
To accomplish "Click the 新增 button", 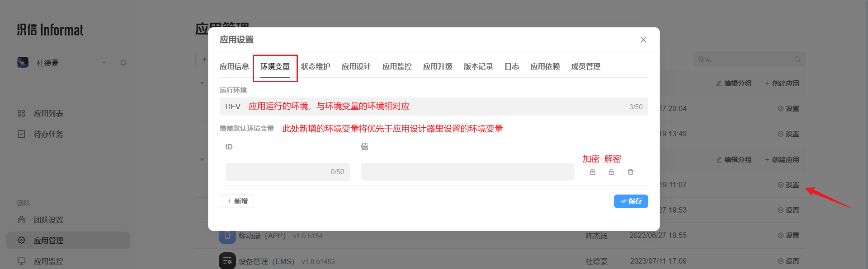I will pos(237,201).
